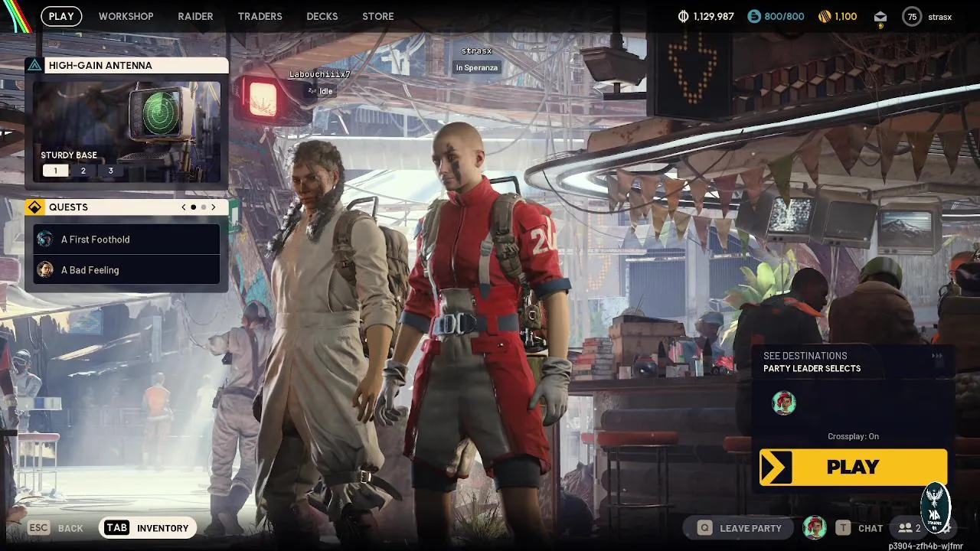Select Sturdy Base step 2
Image resolution: width=980 pixels, height=551 pixels.
(x=83, y=171)
